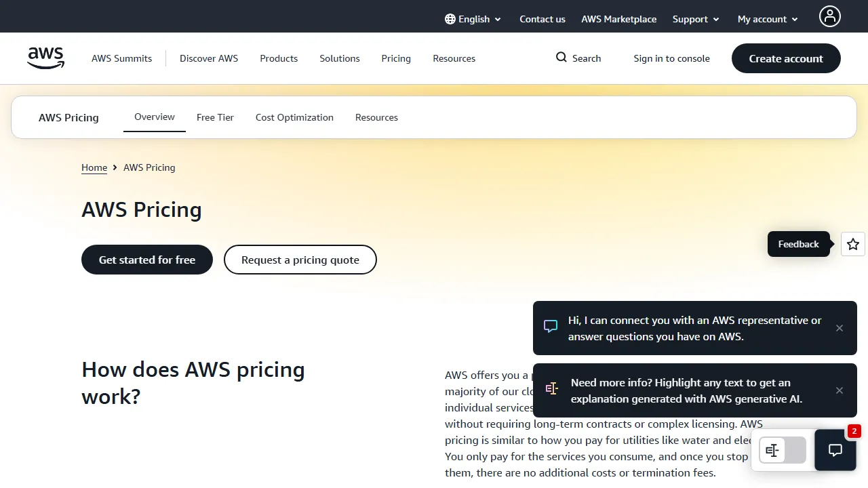
Task: Click Contact us link
Action: (542, 19)
